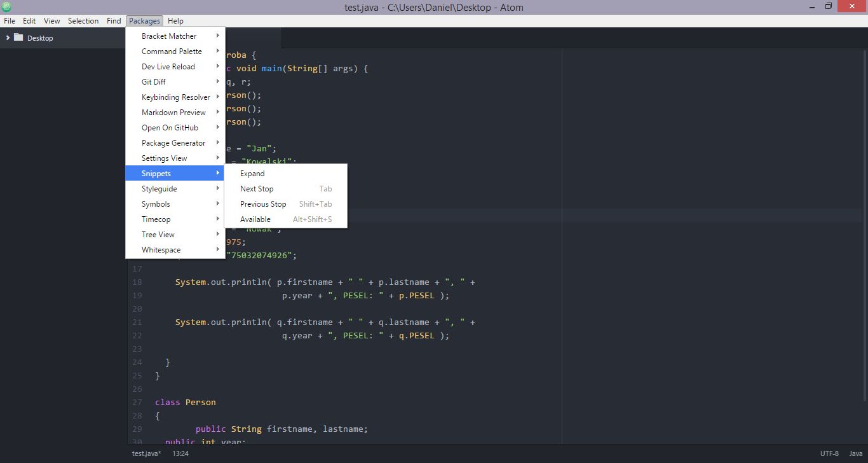The image size is (868, 463).
Task: Click the Timecop submenu arrow
Action: point(217,219)
